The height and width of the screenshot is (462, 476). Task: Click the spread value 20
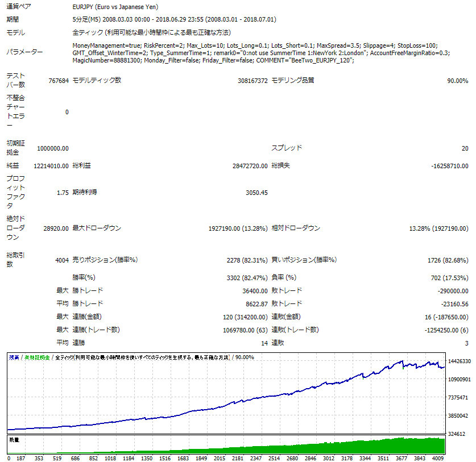tap(465, 148)
